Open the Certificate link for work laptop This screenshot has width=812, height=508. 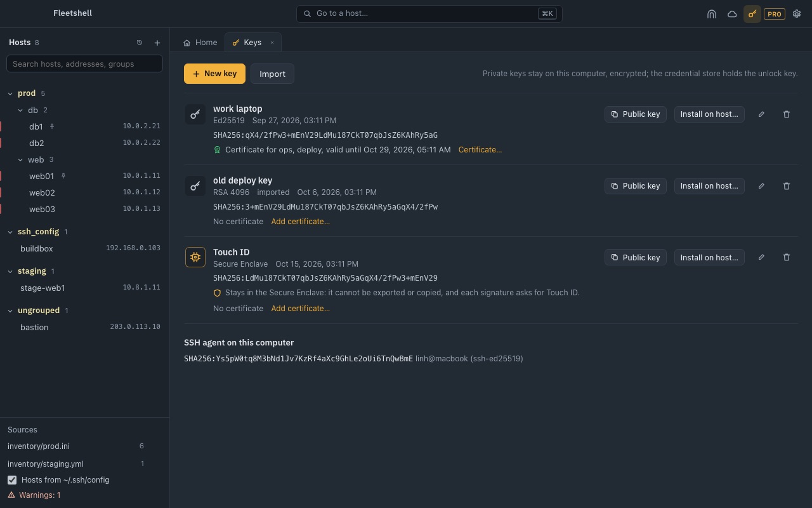(480, 150)
